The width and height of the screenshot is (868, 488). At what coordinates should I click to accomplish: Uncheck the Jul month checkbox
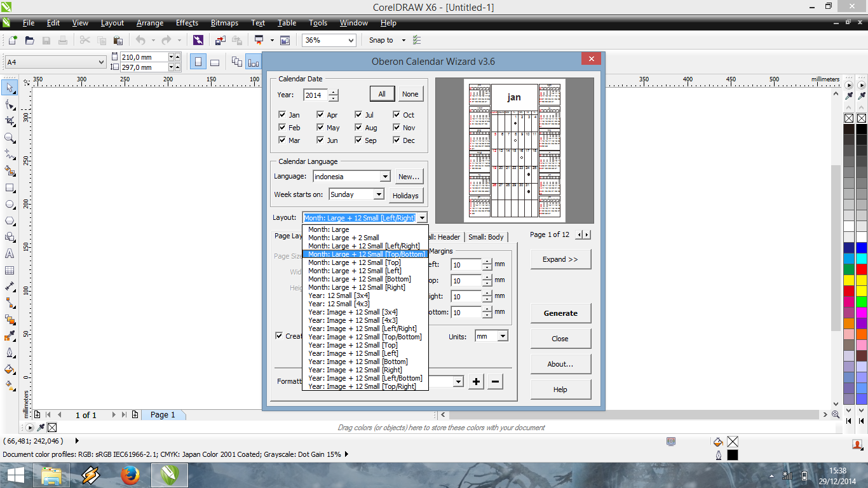click(x=359, y=114)
